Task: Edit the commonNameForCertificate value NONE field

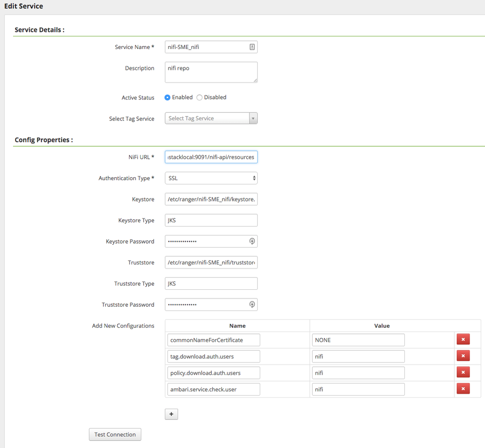Action: (358, 340)
